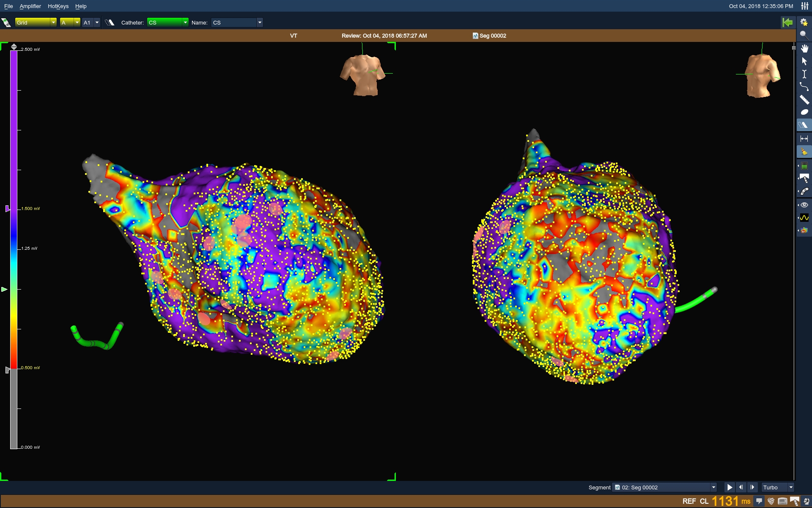
Task: Open the support headset icon
Action: point(806,501)
